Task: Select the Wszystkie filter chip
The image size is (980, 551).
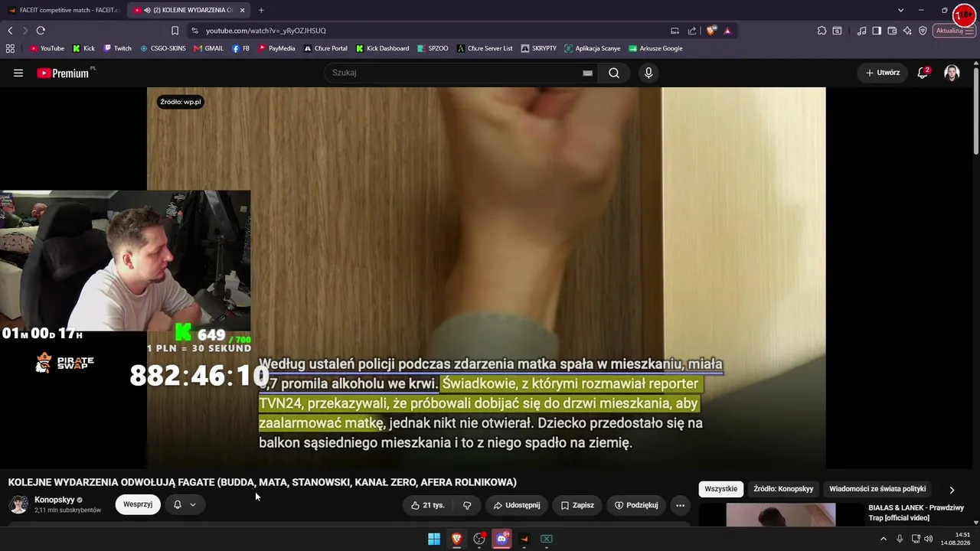Action: pos(721,489)
